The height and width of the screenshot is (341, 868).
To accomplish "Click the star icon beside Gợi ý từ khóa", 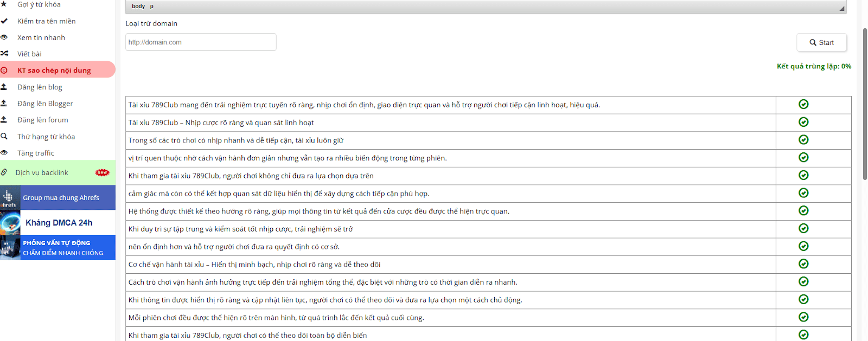I will (4, 4).
